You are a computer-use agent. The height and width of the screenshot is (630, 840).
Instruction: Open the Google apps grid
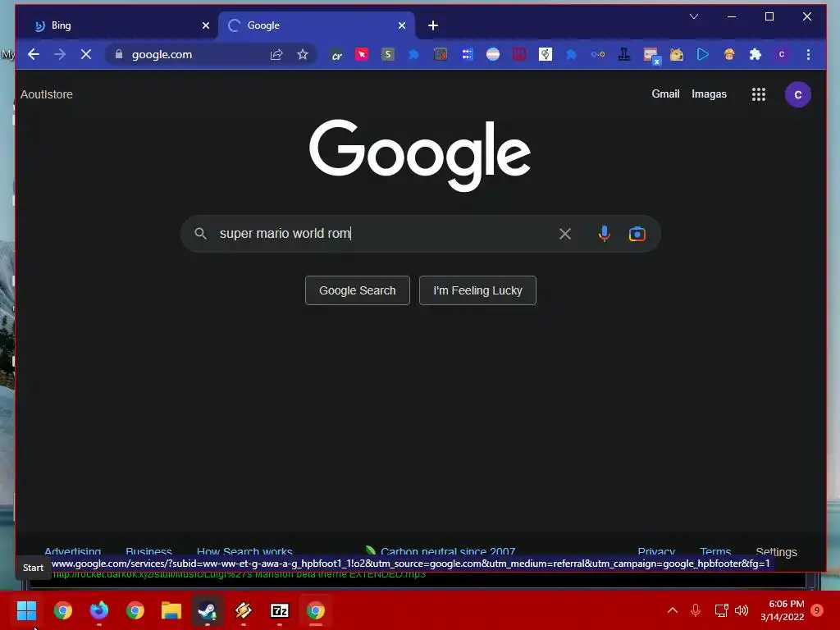[x=759, y=94]
